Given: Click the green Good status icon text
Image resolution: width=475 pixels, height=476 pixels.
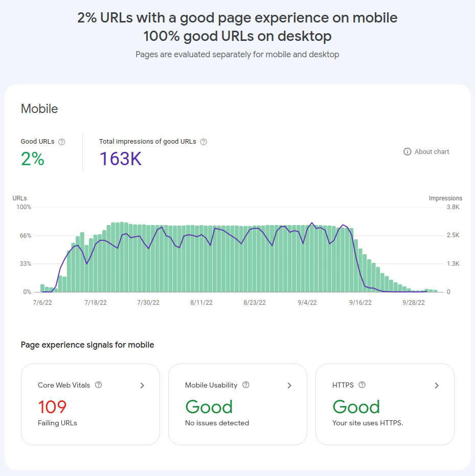Looking at the screenshot, I should coord(209,406).
